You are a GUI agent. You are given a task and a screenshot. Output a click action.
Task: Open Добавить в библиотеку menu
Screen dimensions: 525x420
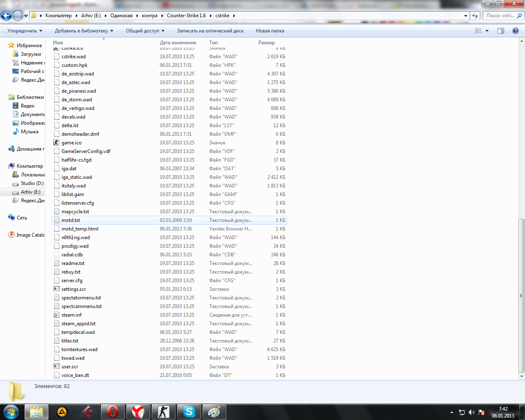(x=84, y=31)
